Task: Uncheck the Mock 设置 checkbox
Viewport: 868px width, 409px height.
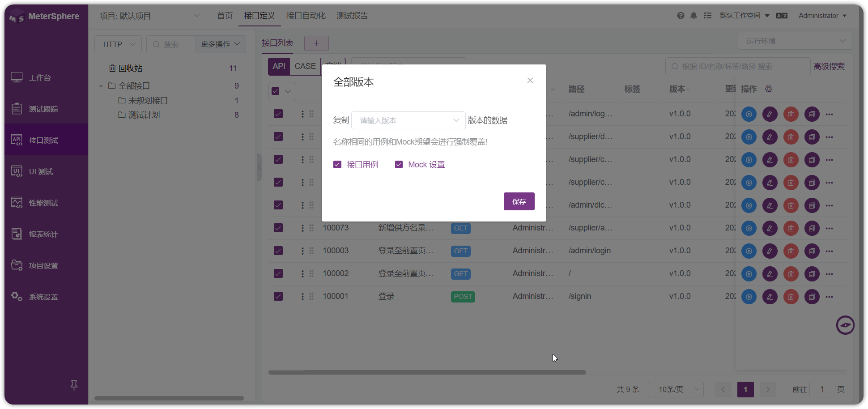Action: pos(399,165)
